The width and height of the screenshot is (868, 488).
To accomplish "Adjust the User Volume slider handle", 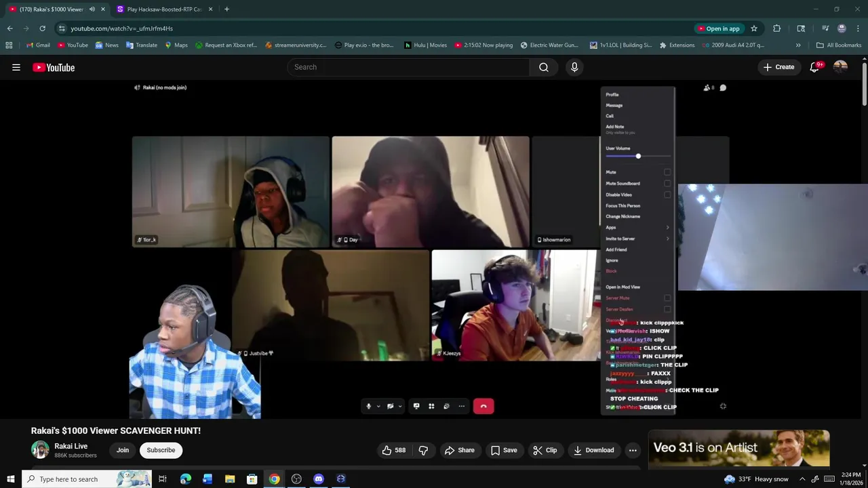I will coord(638,157).
